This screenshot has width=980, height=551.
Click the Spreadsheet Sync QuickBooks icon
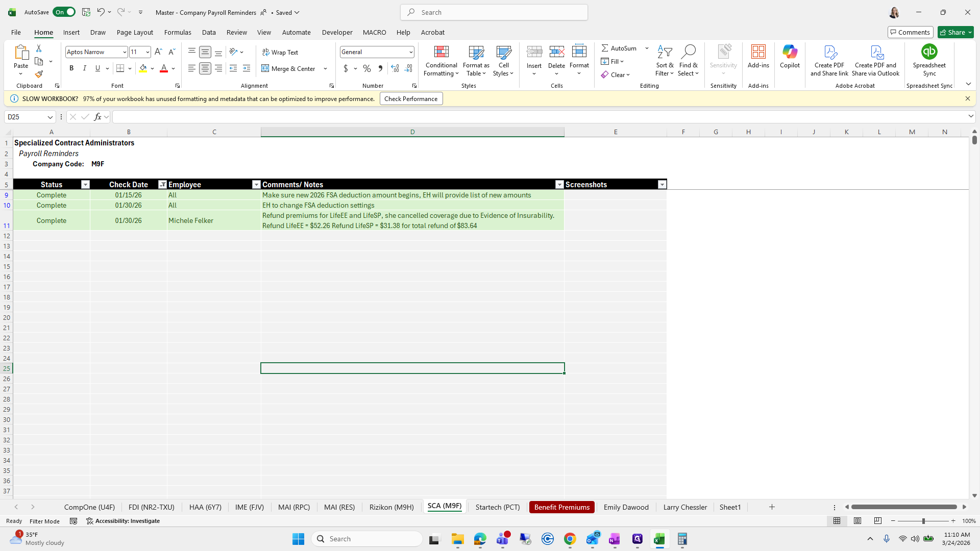coord(929,52)
